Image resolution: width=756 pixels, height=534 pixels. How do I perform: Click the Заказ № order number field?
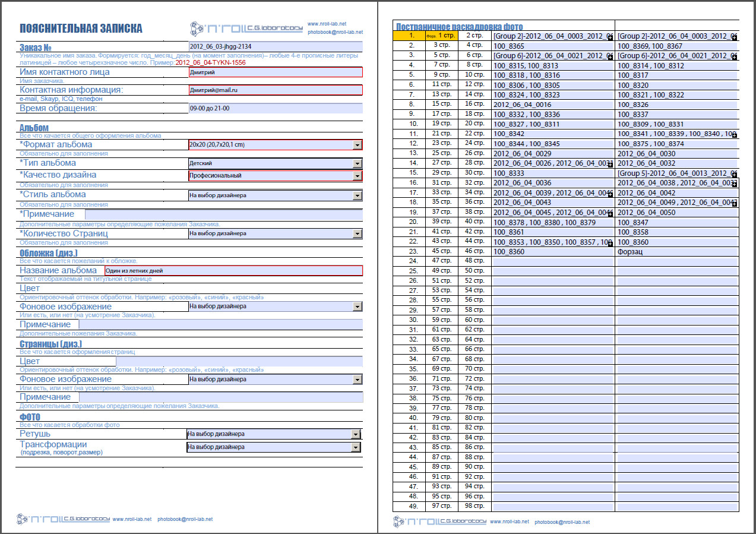pos(275,46)
